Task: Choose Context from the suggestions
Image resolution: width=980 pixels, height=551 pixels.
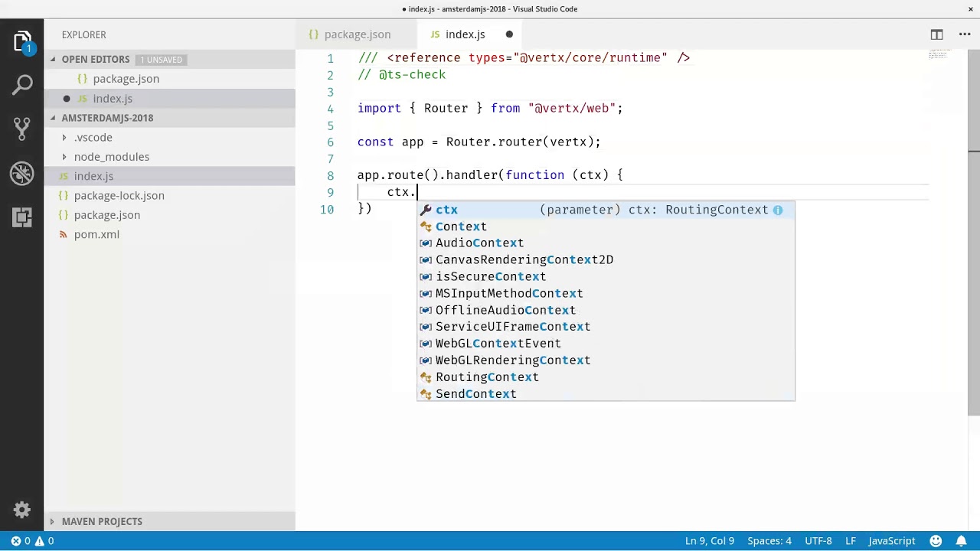Action: tap(606, 227)
